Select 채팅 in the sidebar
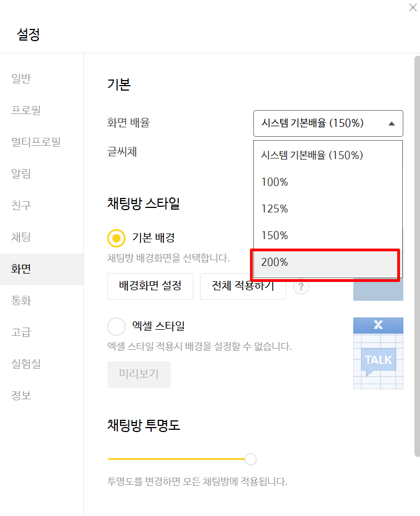The image size is (420, 516). [42, 237]
